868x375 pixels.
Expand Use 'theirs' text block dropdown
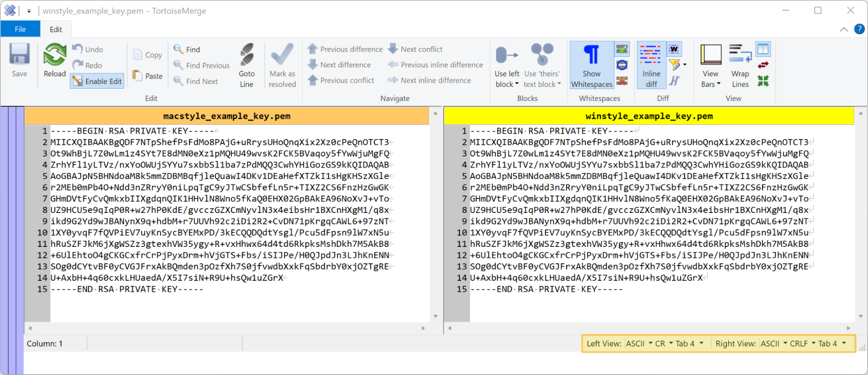(x=559, y=84)
